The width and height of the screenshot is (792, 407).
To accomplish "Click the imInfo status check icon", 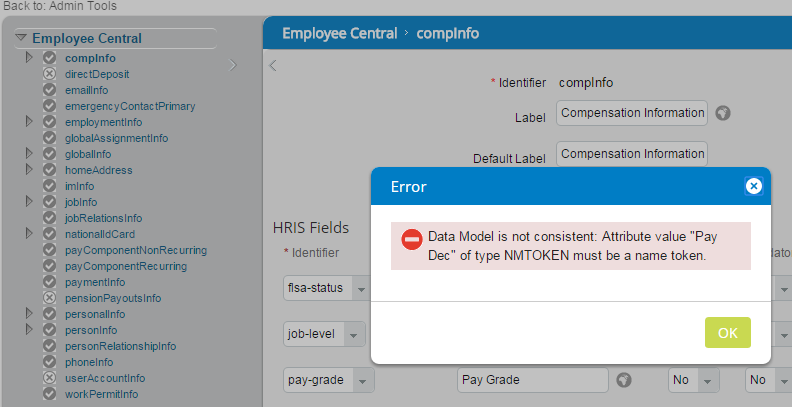I will point(49,186).
